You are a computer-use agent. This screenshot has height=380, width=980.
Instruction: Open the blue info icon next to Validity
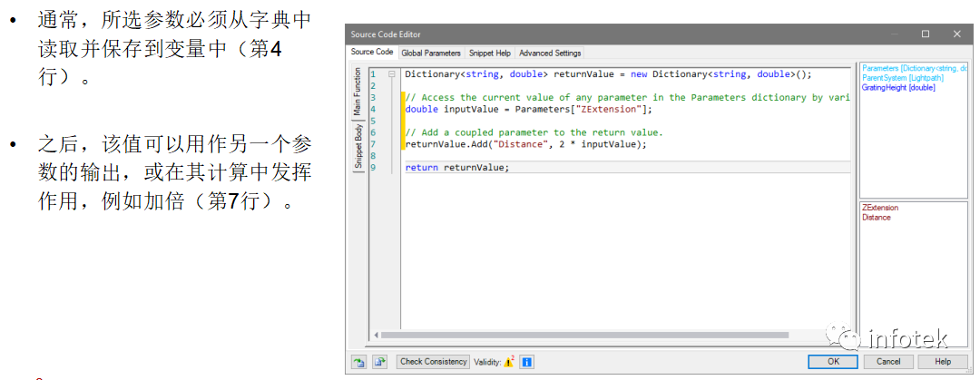point(526,362)
